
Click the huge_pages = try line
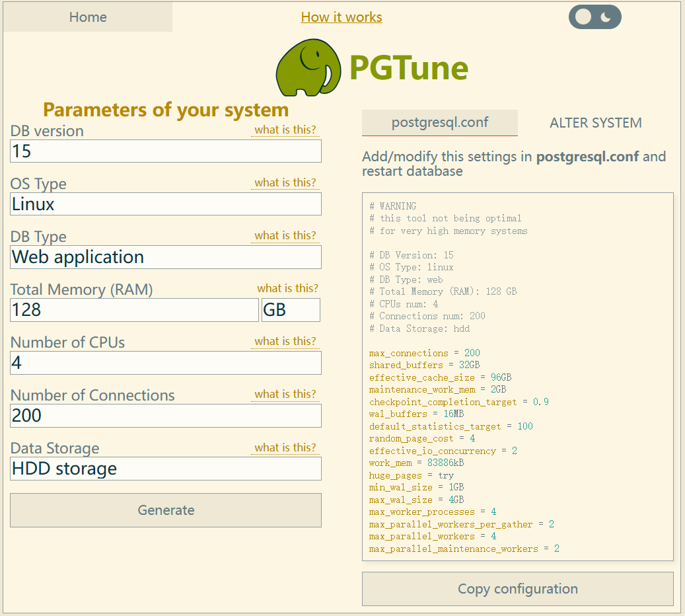[x=411, y=475]
